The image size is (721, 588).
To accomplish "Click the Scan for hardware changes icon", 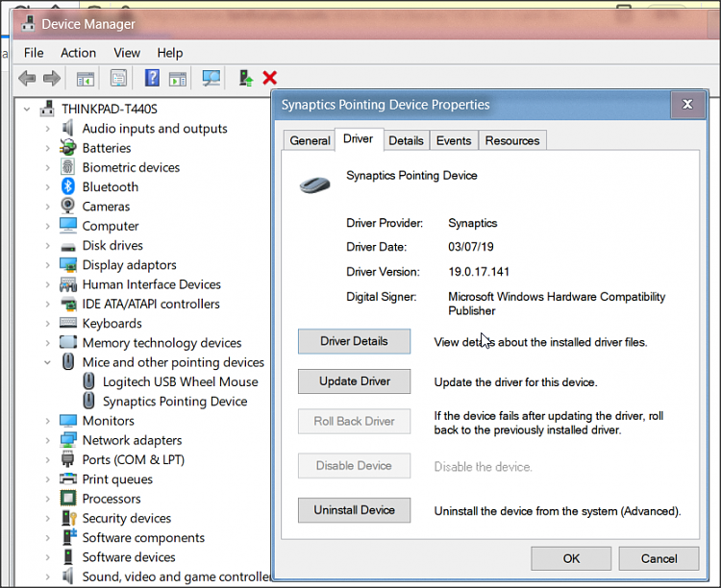I will pos(211,78).
